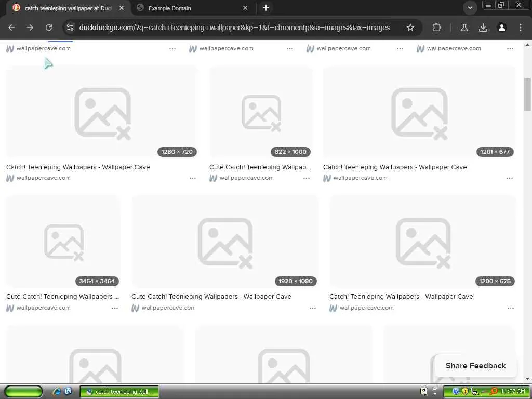Click title under the 1920 × 1080 image
Screen dimensions: 532x399
211,297
